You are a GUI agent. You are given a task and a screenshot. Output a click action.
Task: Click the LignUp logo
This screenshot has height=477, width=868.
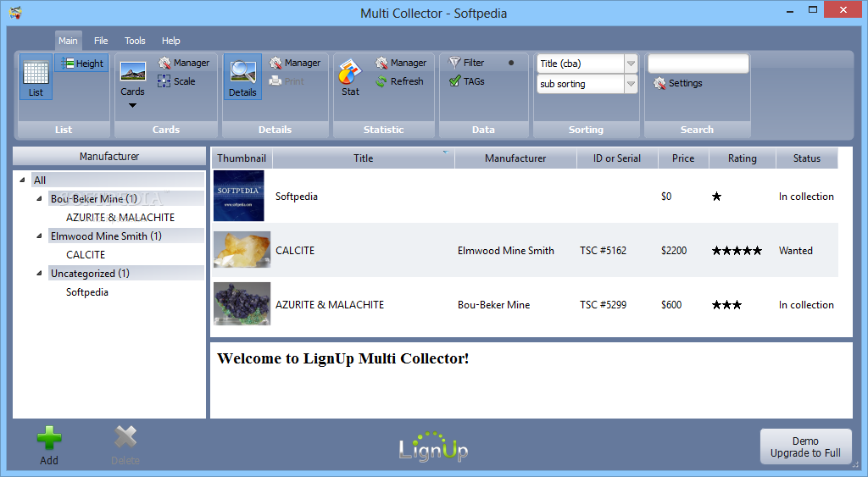pos(433,447)
